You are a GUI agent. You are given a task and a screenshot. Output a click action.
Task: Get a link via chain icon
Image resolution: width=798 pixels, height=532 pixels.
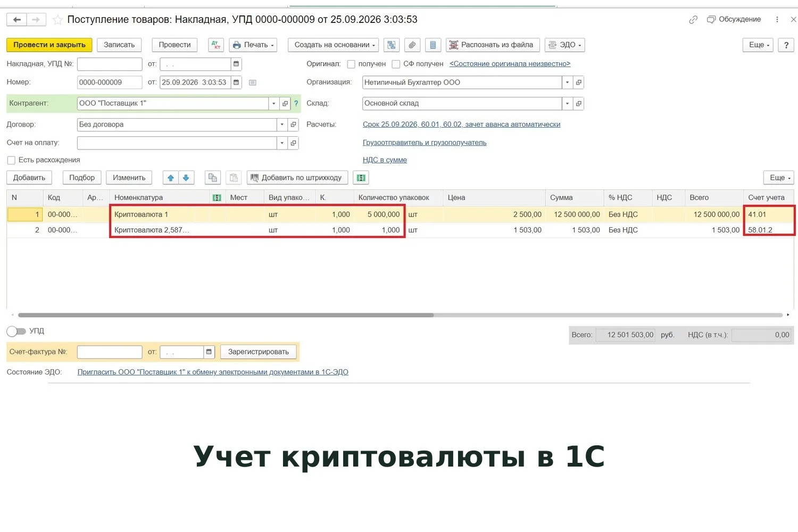point(693,20)
